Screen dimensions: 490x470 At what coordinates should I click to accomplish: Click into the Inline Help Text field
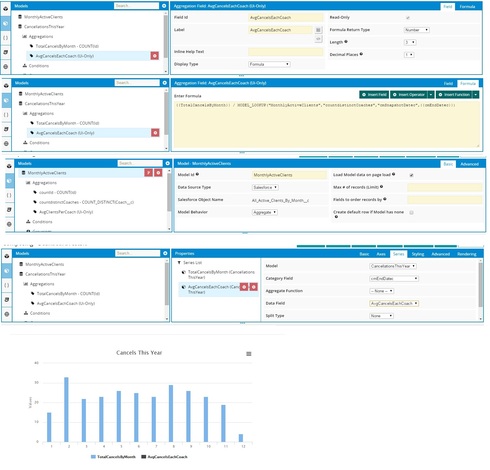pos(286,52)
